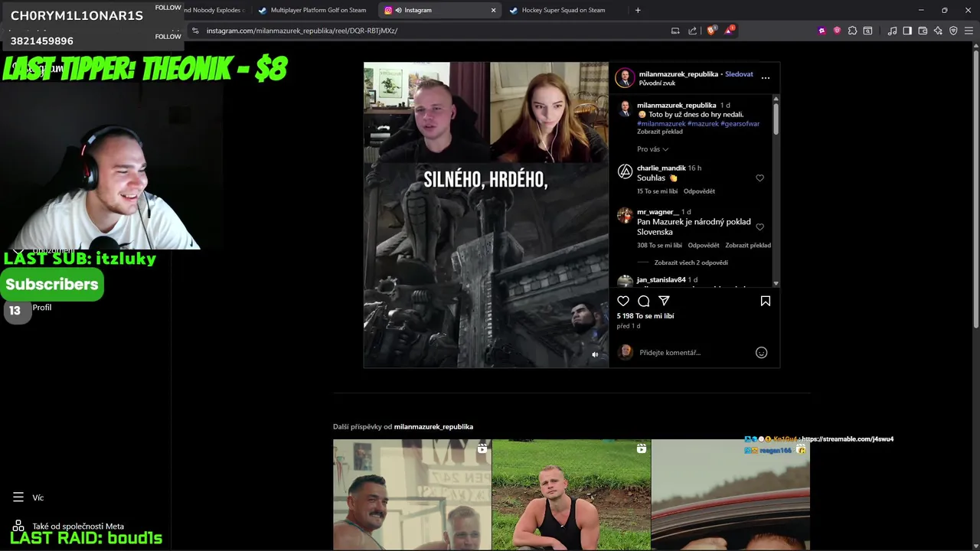Open the Brave Wallet icon
This screenshot has width=980, height=551.
pos(923,31)
